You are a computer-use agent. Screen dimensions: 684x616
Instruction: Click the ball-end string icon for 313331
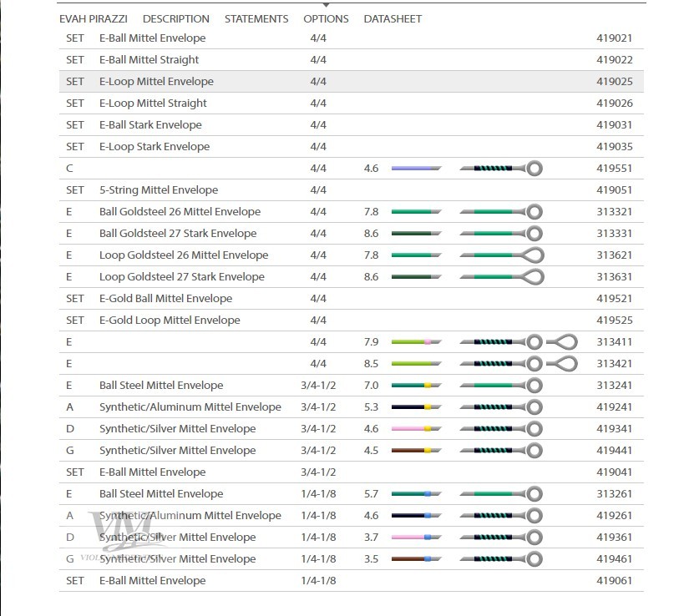pos(501,234)
